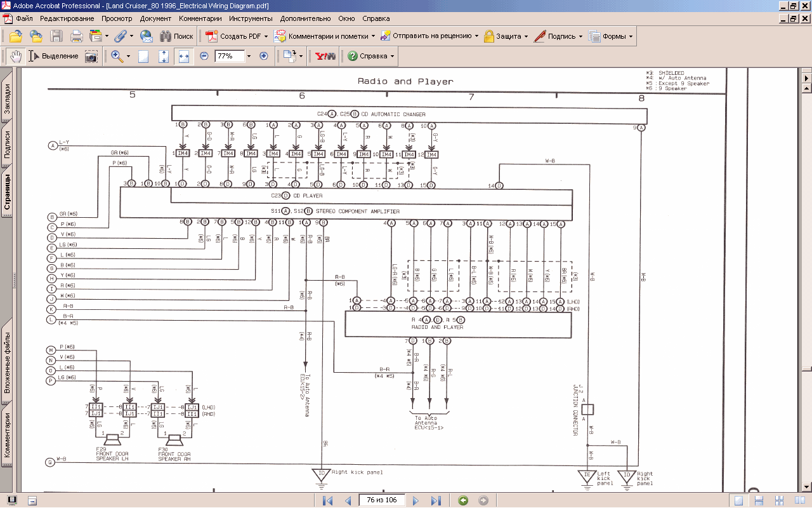Image resolution: width=812 pixels, height=508 pixels.
Task: Select the Hand tool
Action: [16, 56]
